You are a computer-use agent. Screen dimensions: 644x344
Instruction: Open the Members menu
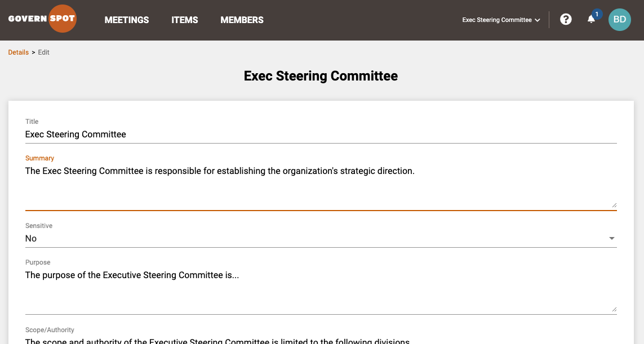tap(242, 20)
